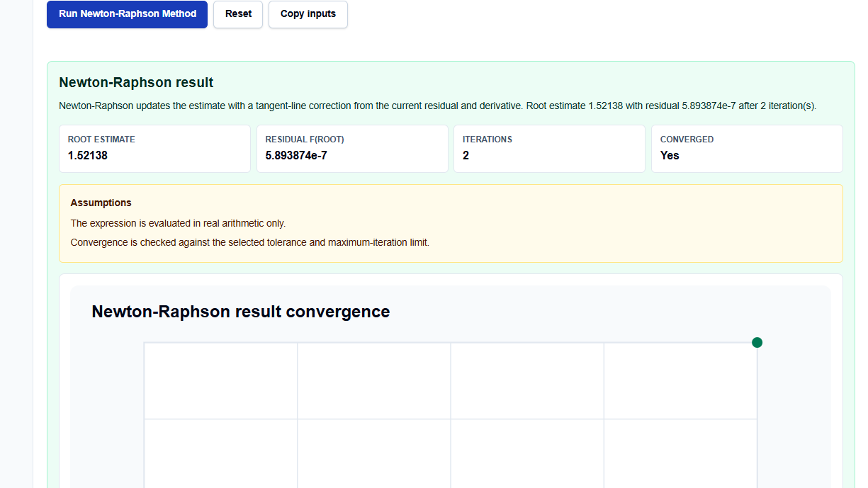Click the 'CONVERGED' label
Screen dimensions: 868x488
point(687,140)
